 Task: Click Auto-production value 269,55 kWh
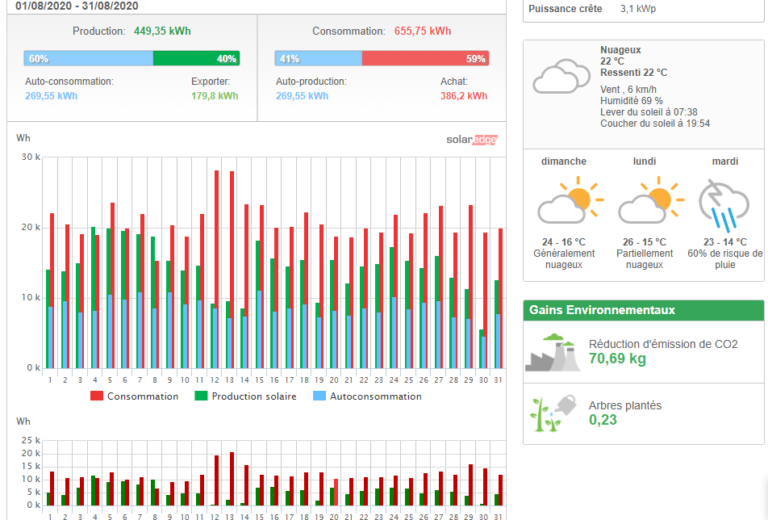tap(302, 96)
